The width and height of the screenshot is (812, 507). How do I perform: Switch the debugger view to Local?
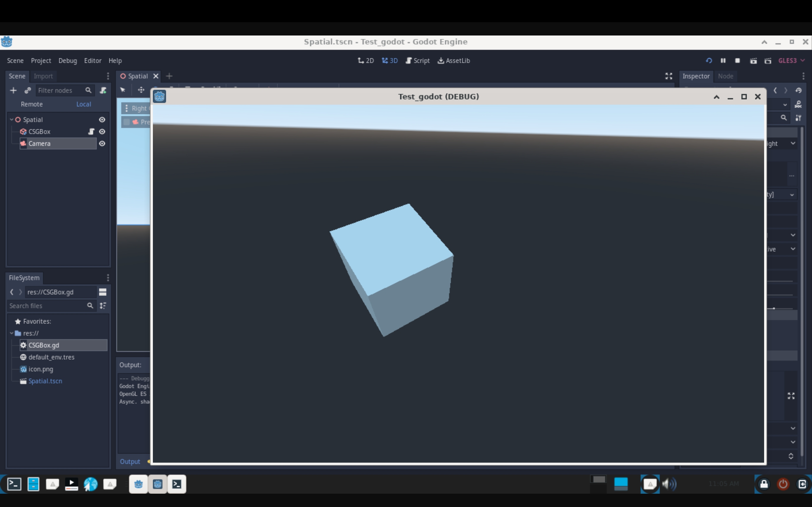click(83, 104)
